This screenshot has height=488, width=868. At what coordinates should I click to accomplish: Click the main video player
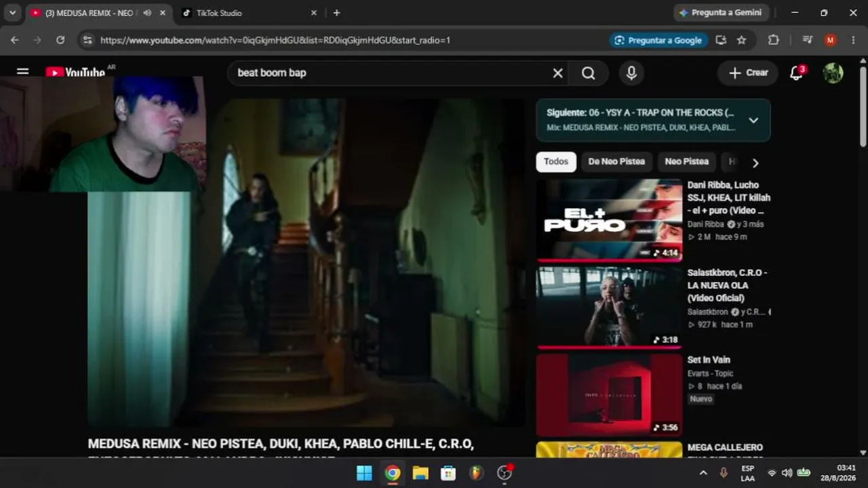306,262
